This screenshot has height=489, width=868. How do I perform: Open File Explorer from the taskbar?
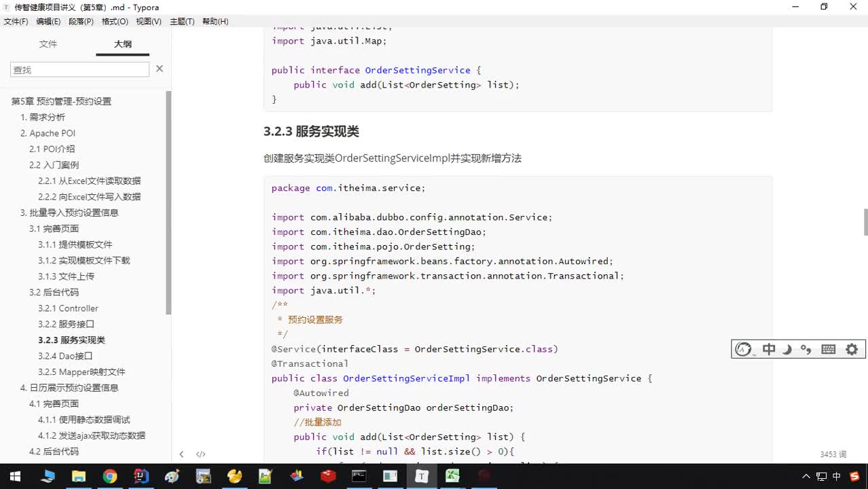(x=78, y=476)
